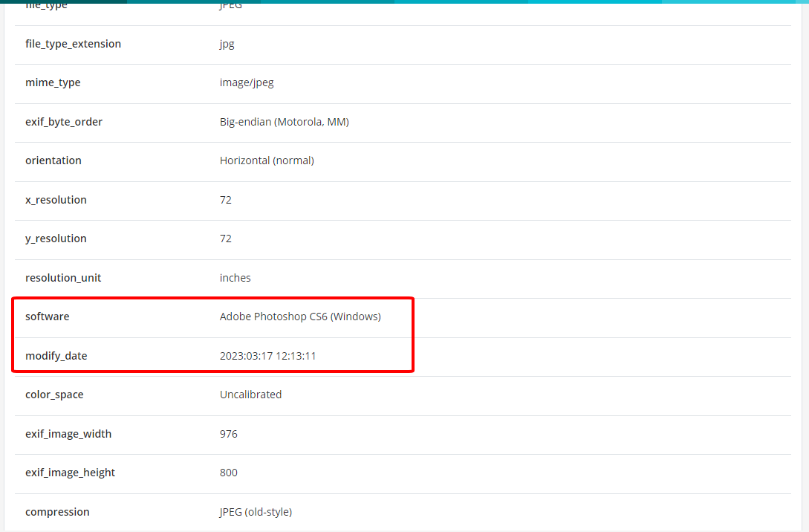Select the Big-endian (Motorola, MM) value
The width and height of the screenshot is (809, 532).
click(284, 122)
